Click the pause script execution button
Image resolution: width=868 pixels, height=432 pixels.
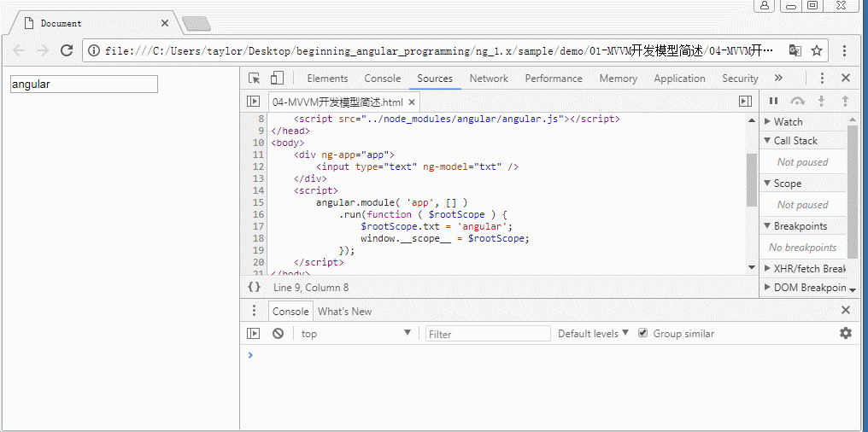pos(774,101)
